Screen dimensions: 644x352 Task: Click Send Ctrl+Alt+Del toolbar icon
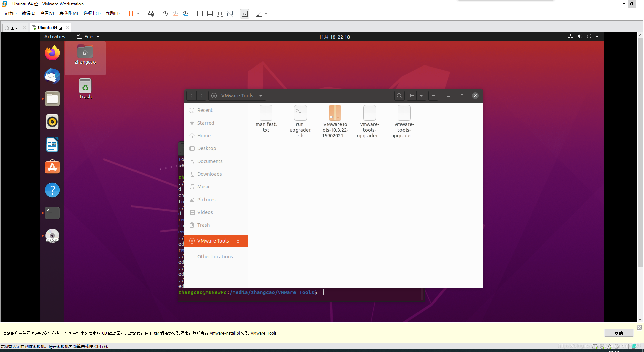click(x=151, y=14)
